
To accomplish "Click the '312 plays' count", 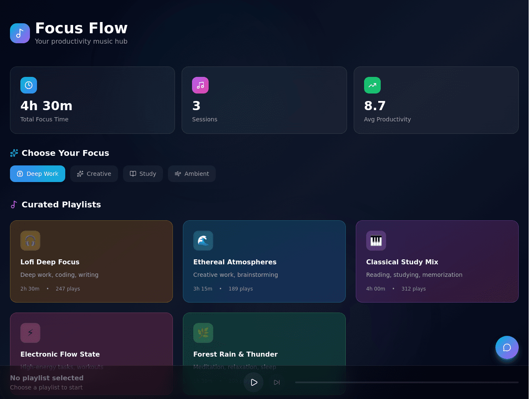I will (x=414, y=289).
